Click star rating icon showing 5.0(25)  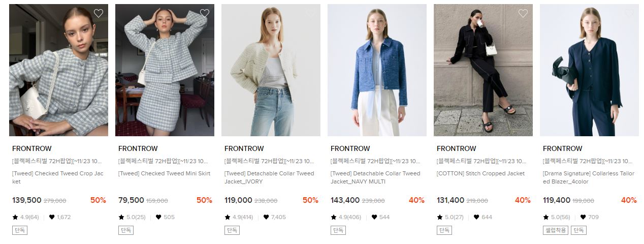coord(121,217)
